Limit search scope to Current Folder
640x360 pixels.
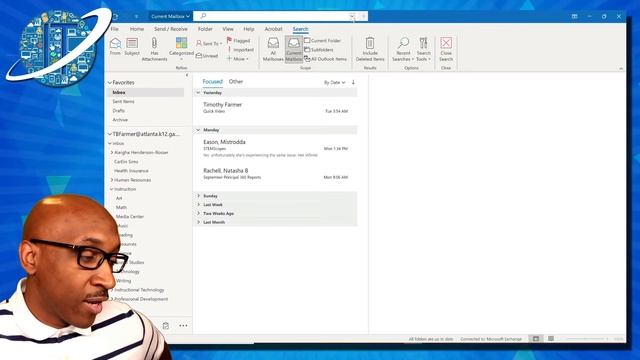click(322, 40)
